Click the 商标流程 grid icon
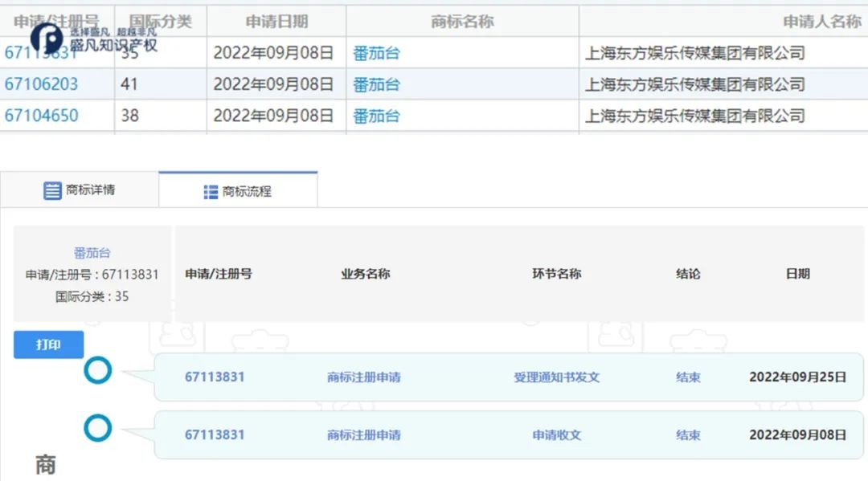The width and height of the screenshot is (868, 481). (211, 192)
